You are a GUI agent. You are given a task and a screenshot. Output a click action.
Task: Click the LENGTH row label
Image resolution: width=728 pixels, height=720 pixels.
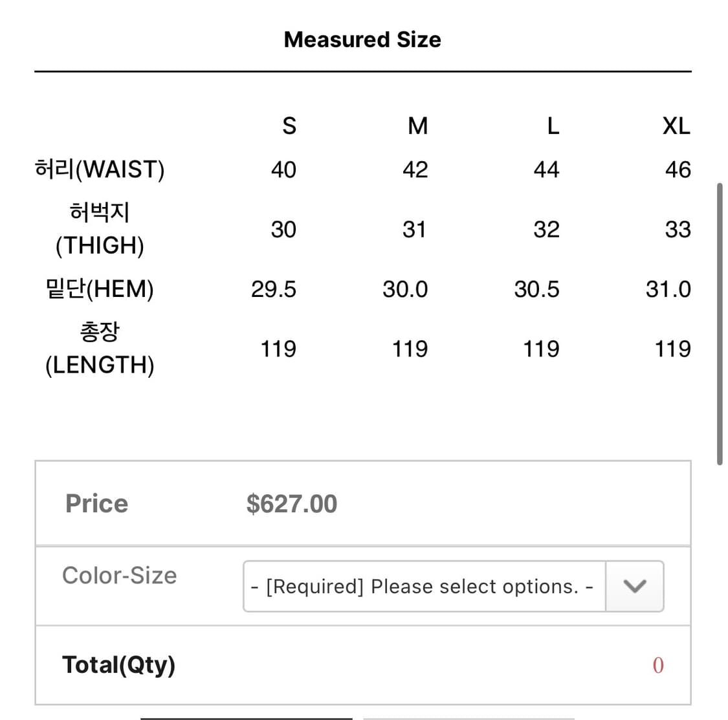tap(100, 349)
